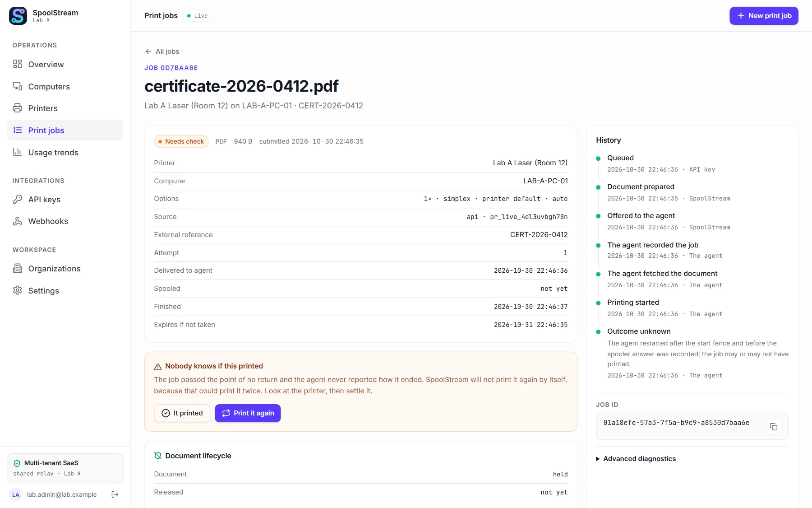
Task: Click the Webhooks icon in sidebar
Action: (x=18, y=221)
